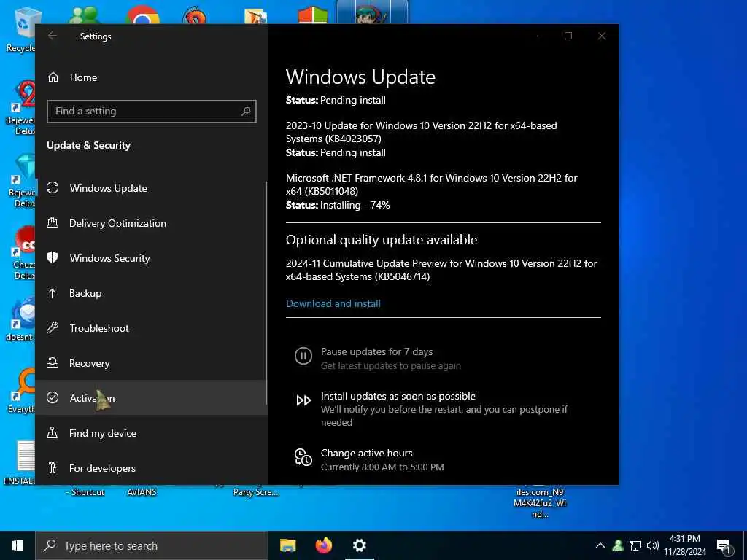Click the KB5046714 cumulative update preview text
This screenshot has width=747, height=560.
coord(441,270)
